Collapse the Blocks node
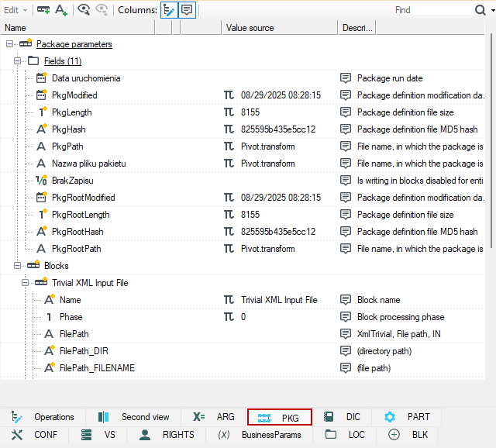This screenshot has width=496, height=448. pos(17,265)
